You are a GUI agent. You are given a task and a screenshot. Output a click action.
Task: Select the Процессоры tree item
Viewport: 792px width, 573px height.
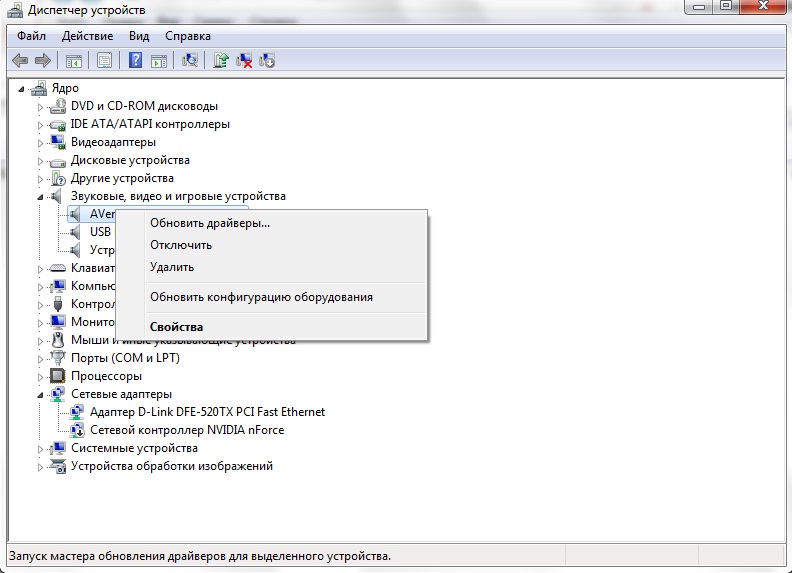pyautogui.click(x=106, y=376)
